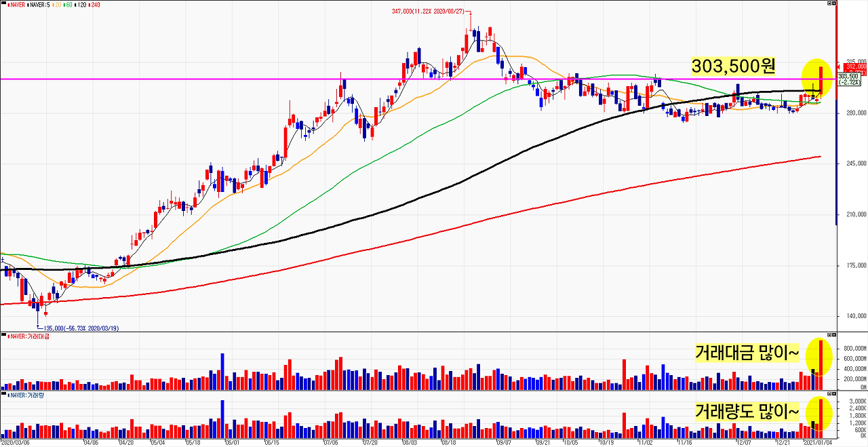Click the 08/03 date axis label
Image resolution: width=868 pixels, height=447 pixels.
(x=409, y=442)
